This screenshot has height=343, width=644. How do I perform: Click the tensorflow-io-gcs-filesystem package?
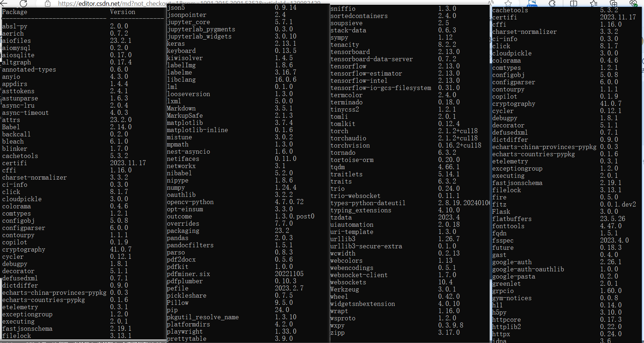[x=381, y=88]
